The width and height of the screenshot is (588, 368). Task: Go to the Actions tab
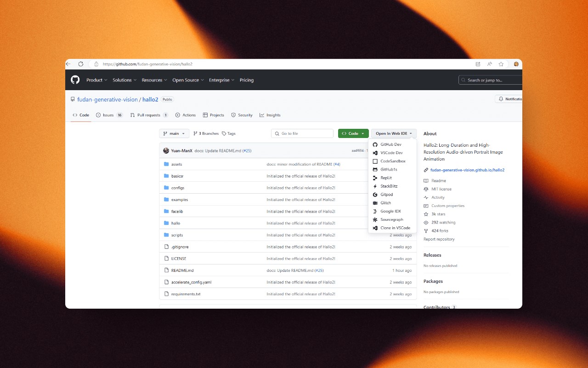click(x=186, y=115)
